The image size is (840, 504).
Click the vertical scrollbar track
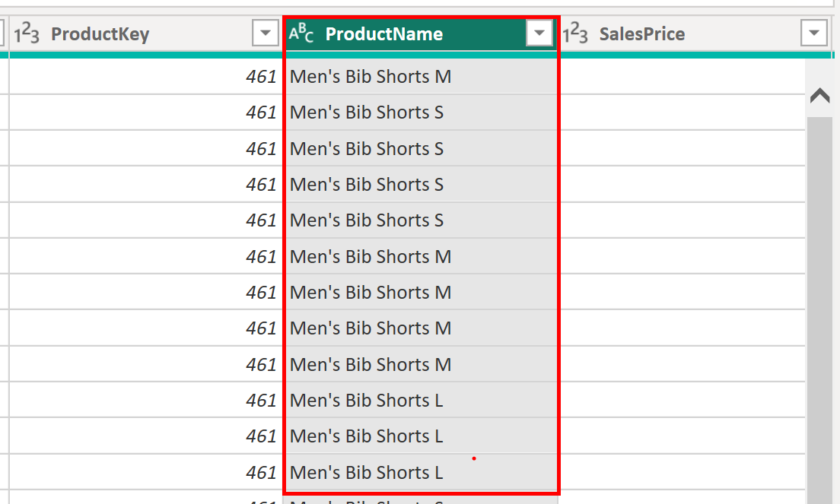click(820, 304)
